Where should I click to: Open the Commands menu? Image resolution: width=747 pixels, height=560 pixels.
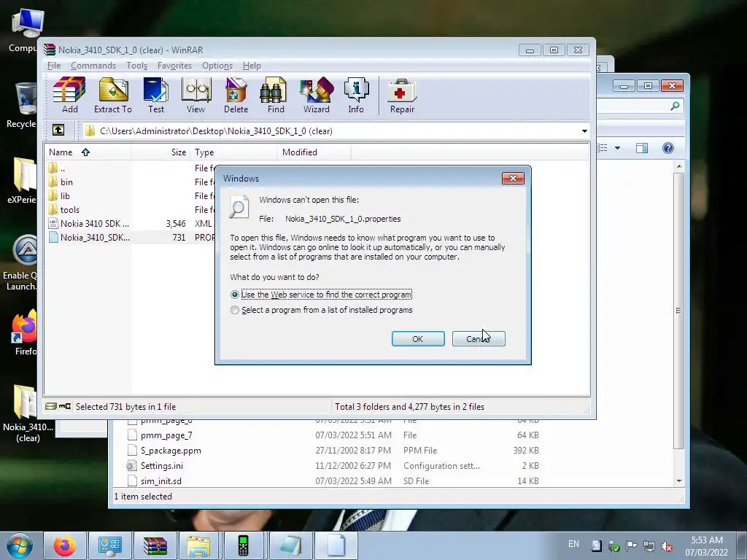coord(93,66)
